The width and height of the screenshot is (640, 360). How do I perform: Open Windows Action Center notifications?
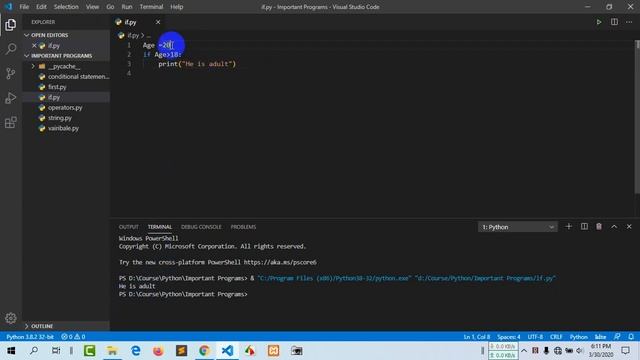pyautogui.click(x=625, y=351)
